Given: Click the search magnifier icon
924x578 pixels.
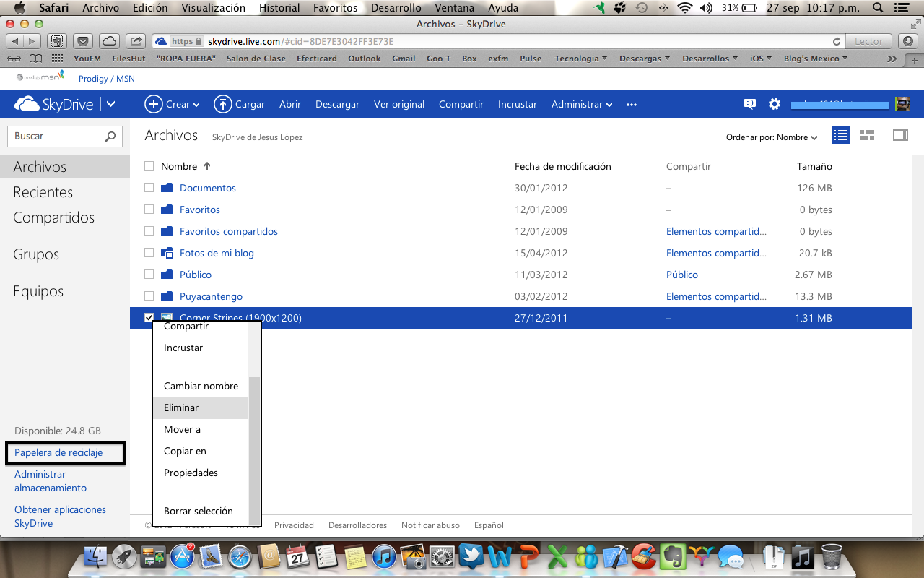Looking at the screenshot, I should click(x=110, y=136).
